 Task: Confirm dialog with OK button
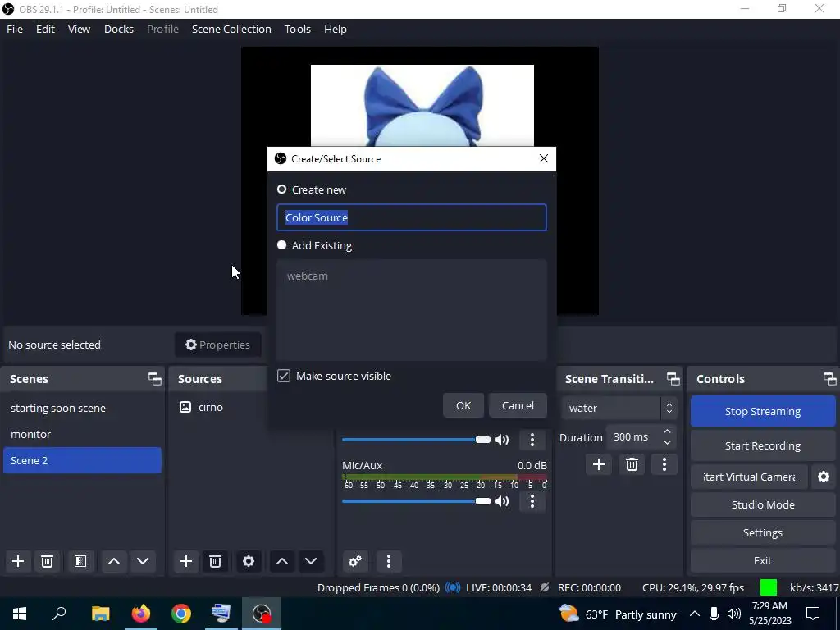click(463, 405)
